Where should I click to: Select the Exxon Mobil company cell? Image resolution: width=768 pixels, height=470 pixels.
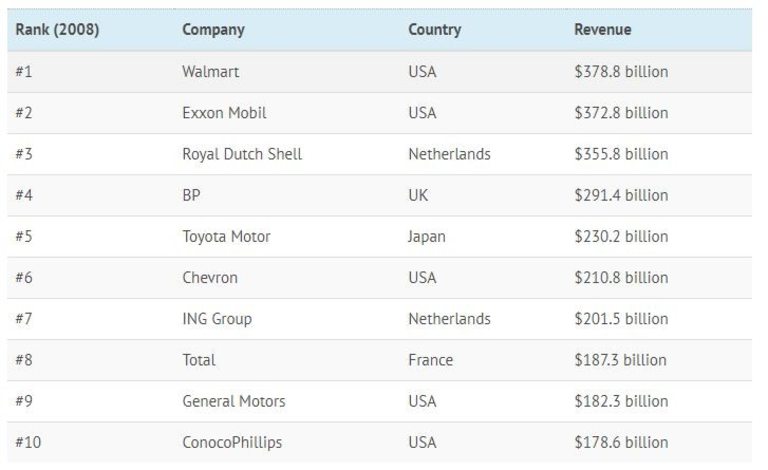(x=224, y=113)
